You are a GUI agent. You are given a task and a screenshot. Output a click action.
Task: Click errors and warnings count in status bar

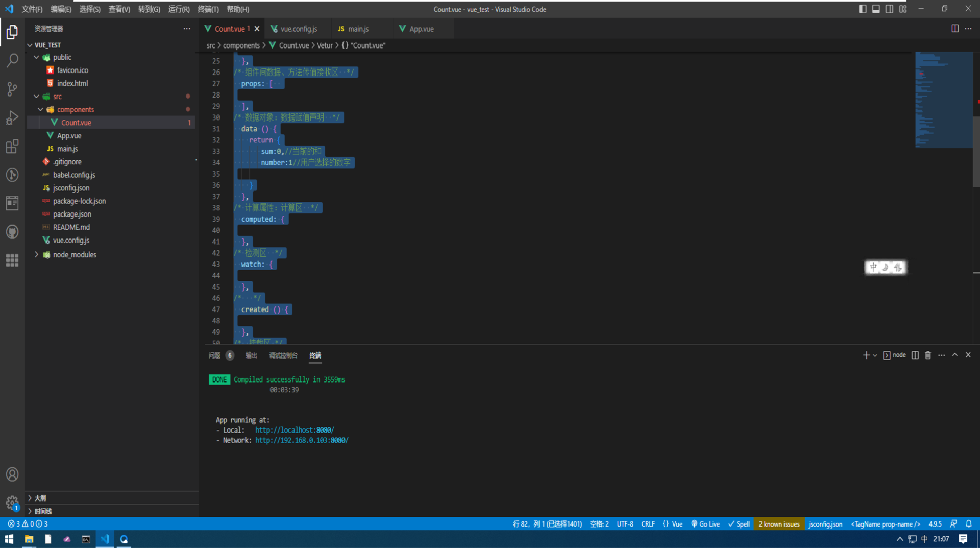(28, 524)
